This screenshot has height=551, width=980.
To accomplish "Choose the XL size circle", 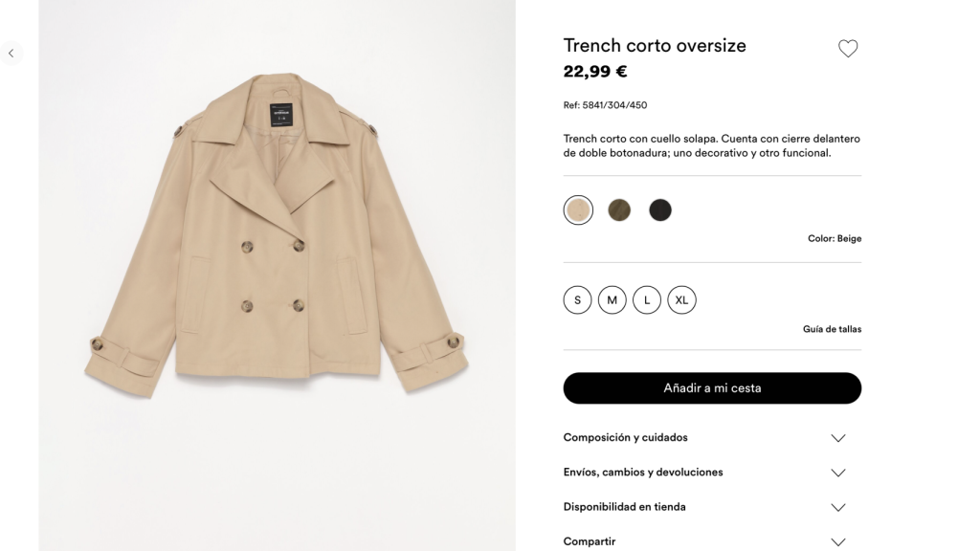I will coord(682,299).
